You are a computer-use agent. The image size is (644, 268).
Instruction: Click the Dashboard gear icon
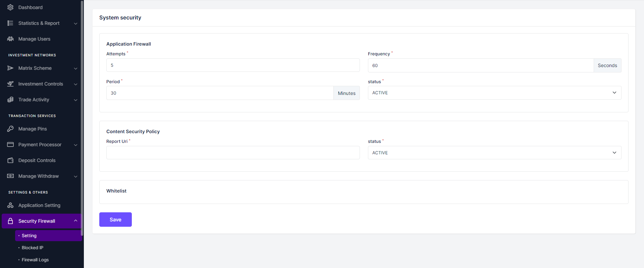pyautogui.click(x=10, y=7)
